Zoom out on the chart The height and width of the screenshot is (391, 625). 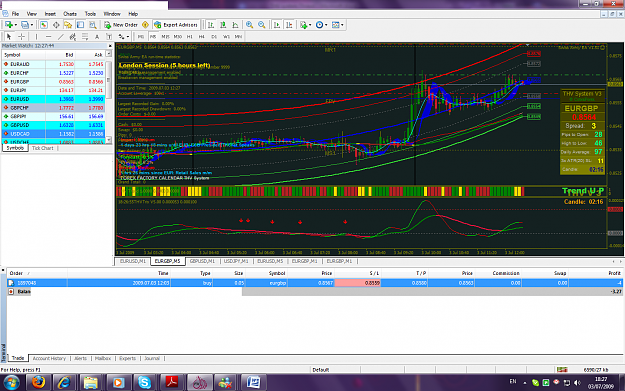[x=262, y=25]
